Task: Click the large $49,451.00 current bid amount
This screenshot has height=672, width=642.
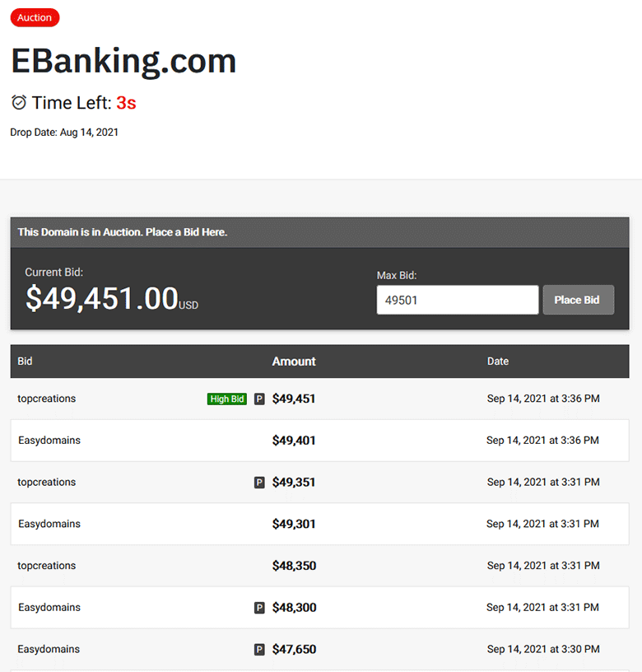Action: (x=102, y=298)
